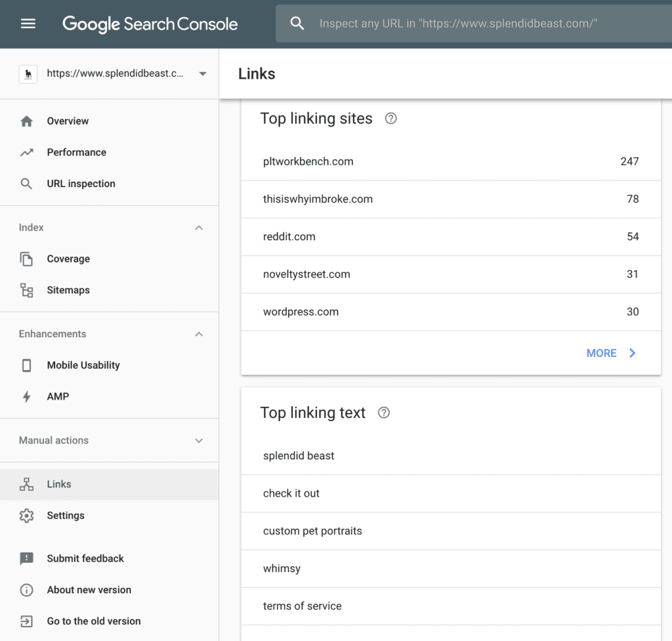Click the Top linking text heading
This screenshot has width=672, height=641.
point(313,413)
